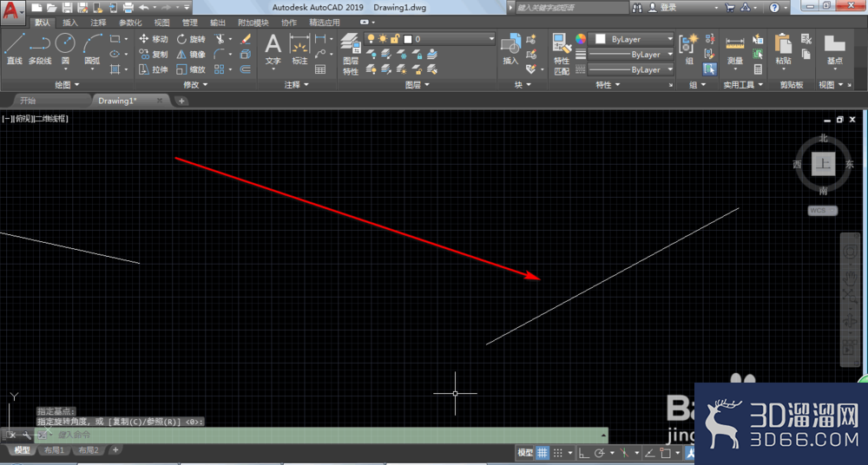Switch to the Insert (插入) ribbon tab

tap(70, 23)
